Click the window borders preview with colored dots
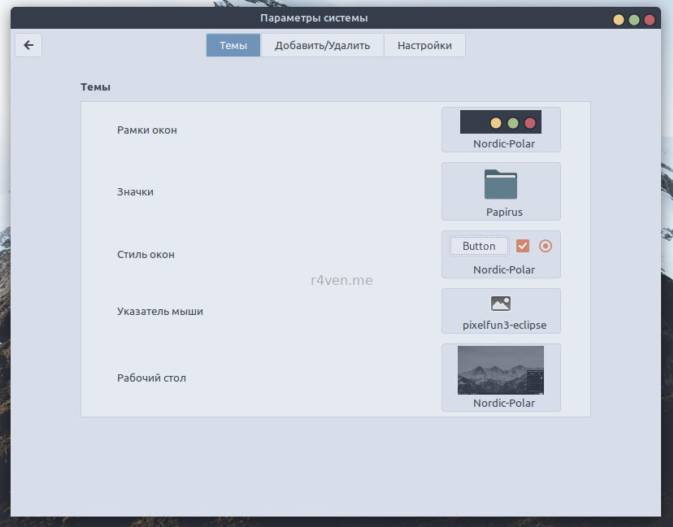 pyautogui.click(x=501, y=122)
